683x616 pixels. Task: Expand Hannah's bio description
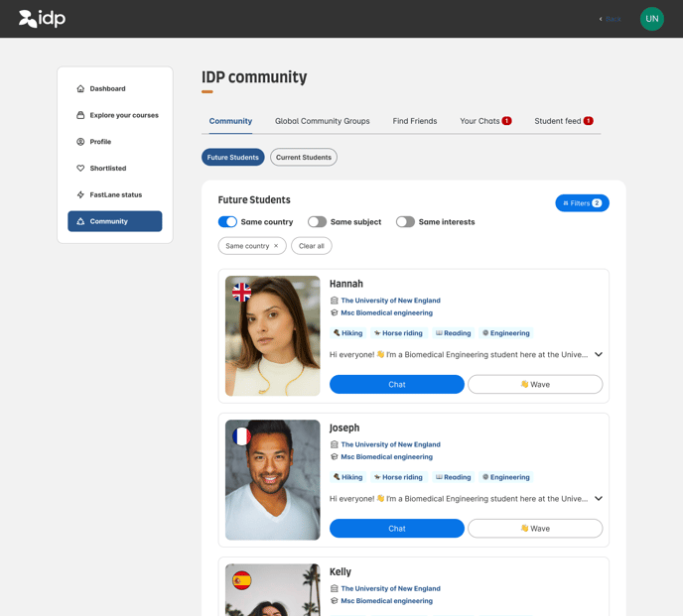(599, 354)
